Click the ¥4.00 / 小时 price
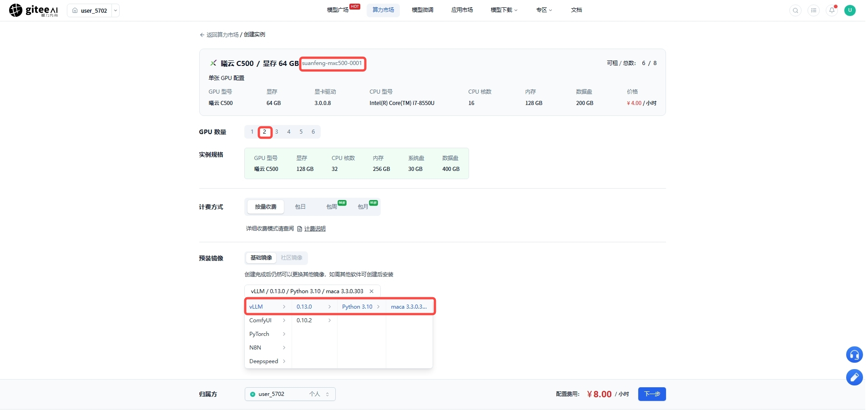This screenshot has width=868, height=415. pos(641,103)
